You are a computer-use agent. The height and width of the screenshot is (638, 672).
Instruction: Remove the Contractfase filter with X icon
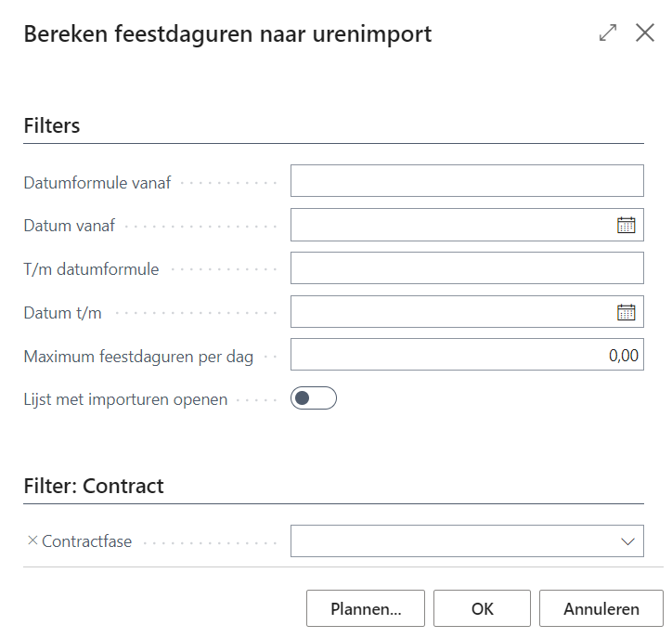[x=32, y=540]
